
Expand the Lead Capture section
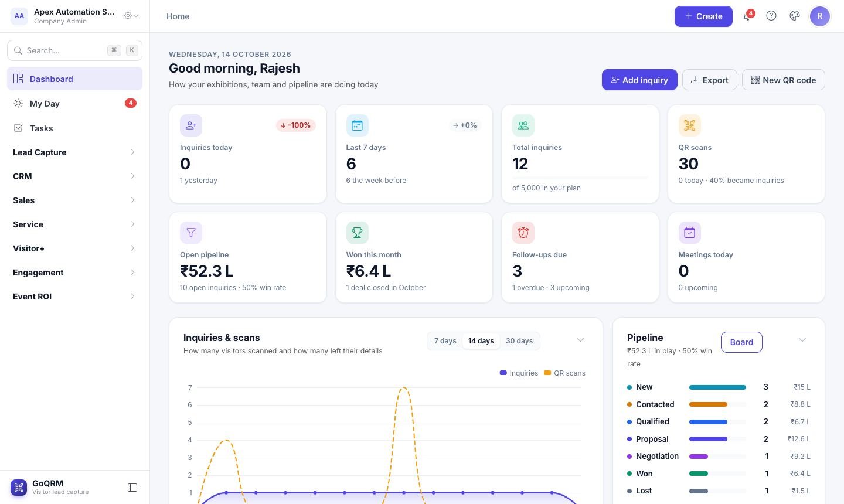pos(74,152)
